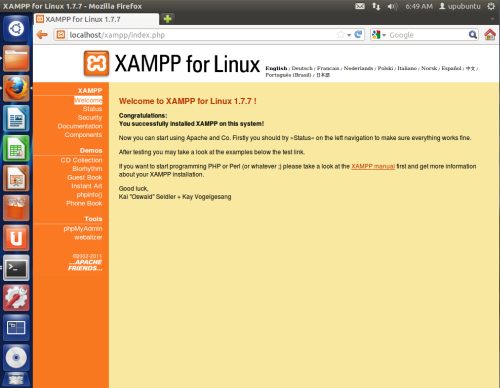The height and width of the screenshot is (388, 500).
Task: Select the XAMPP for Linux 1.7.7 tab
Action: [96, 19]
